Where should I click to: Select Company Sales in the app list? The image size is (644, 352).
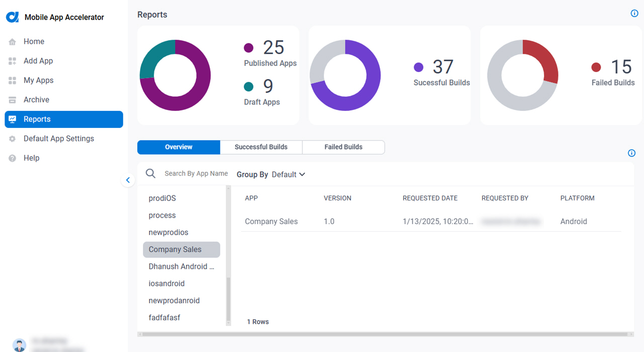coord(182,250)
